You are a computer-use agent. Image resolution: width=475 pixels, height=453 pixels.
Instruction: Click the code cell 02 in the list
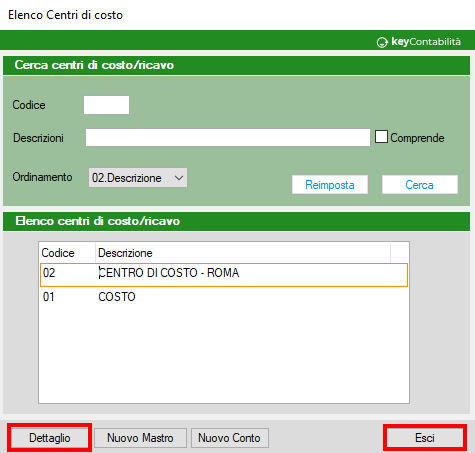49,273
